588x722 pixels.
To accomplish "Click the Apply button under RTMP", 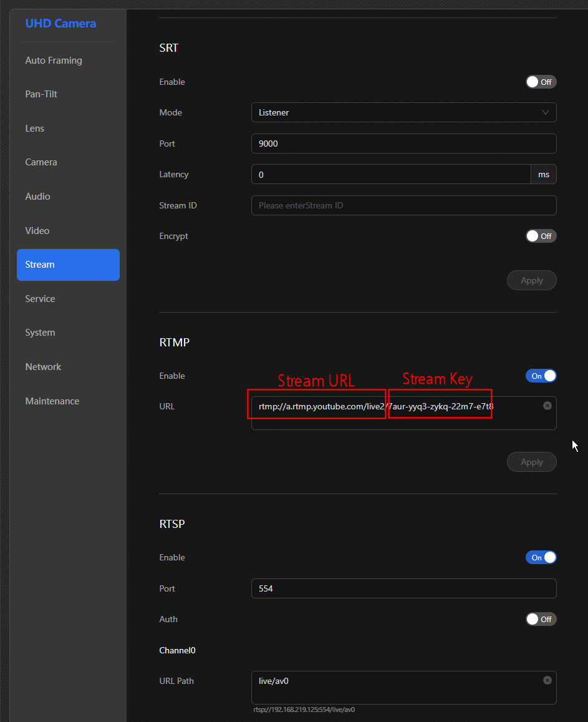I will (x=531, y=462).
